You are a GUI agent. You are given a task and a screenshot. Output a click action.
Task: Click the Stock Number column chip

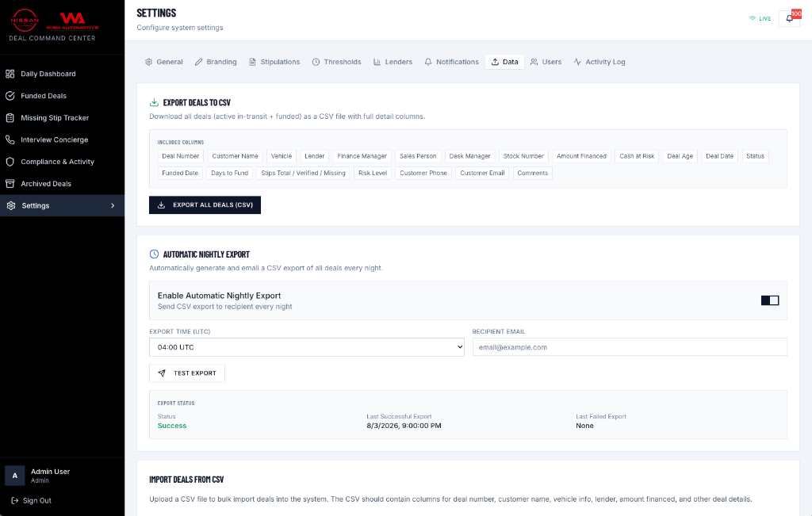[523, 156]
